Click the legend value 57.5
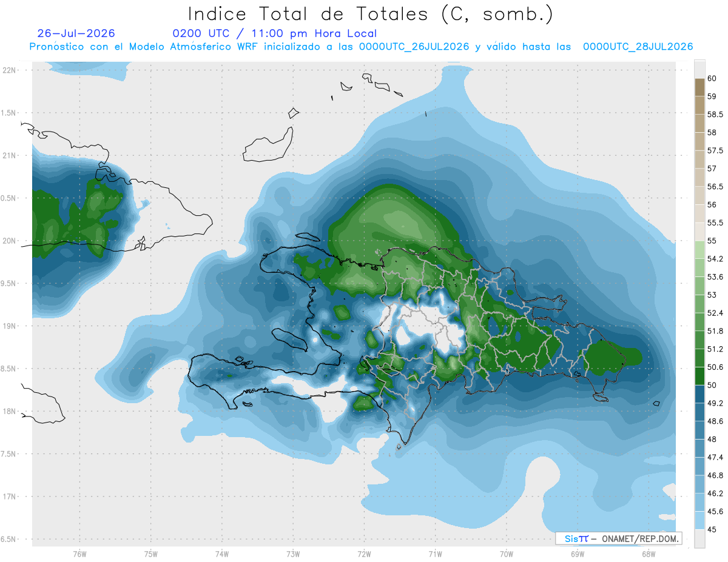The width and height of the screenshot is (728, 562). click(716, 150)
